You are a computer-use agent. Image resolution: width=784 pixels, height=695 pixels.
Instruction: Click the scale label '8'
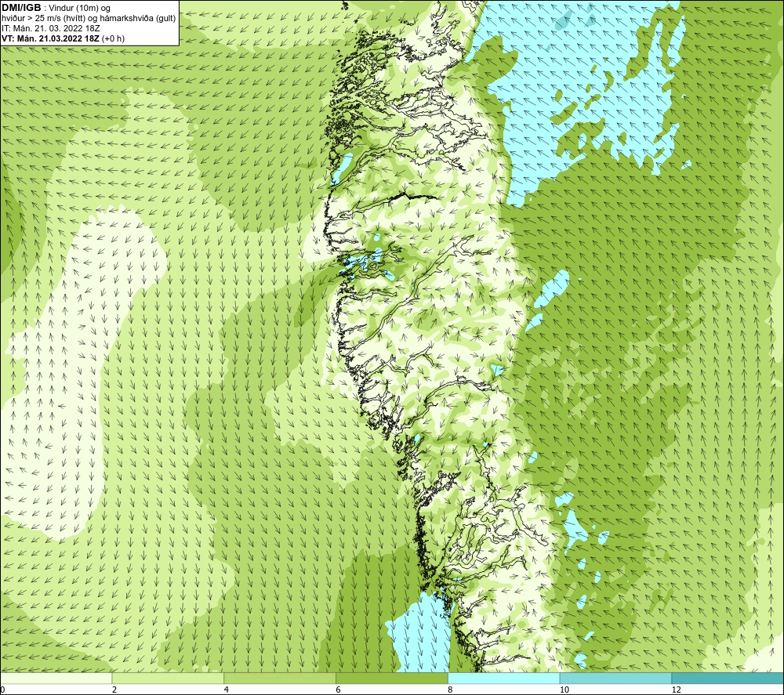tap(451, 690)
